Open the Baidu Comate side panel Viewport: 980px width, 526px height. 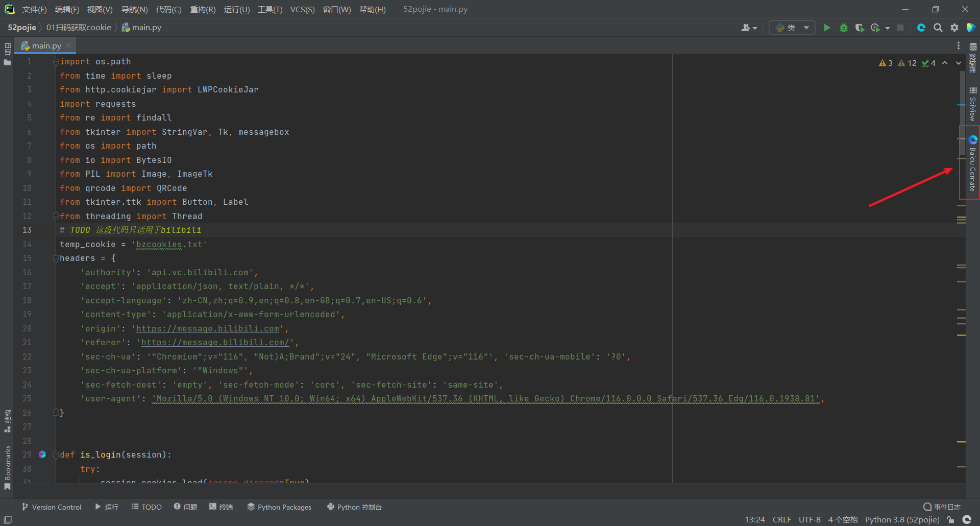pos(973,163)
